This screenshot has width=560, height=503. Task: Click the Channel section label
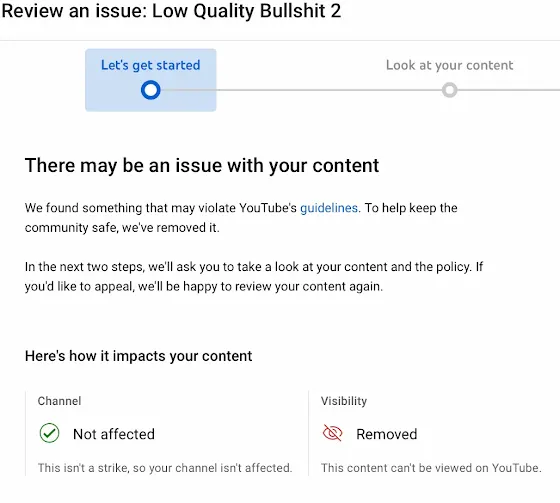(59, 401)
